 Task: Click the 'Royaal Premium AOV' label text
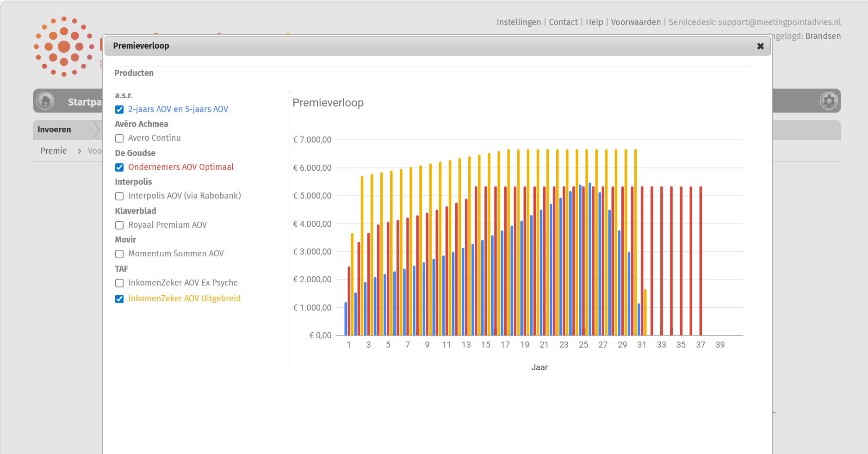167,225
